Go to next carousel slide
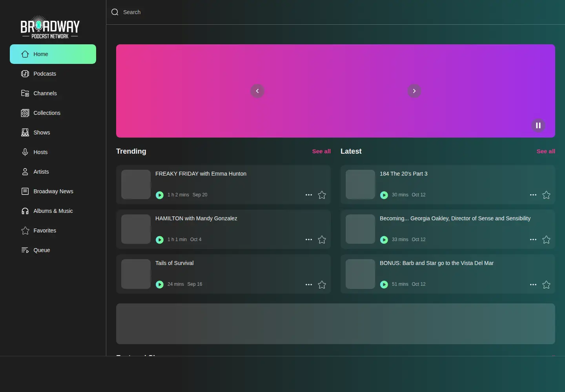The image size is (565, 392). [x=414, y=91]
